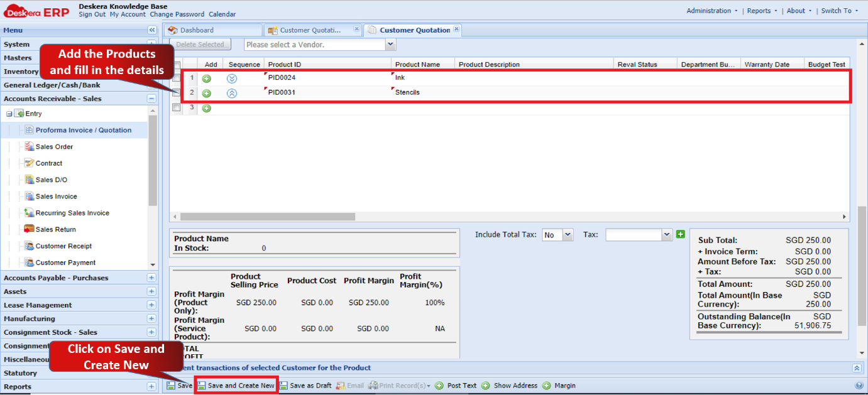Click the Sales Order icon in tree
Screen dimensions: 868x395
(x=30, y=146)
